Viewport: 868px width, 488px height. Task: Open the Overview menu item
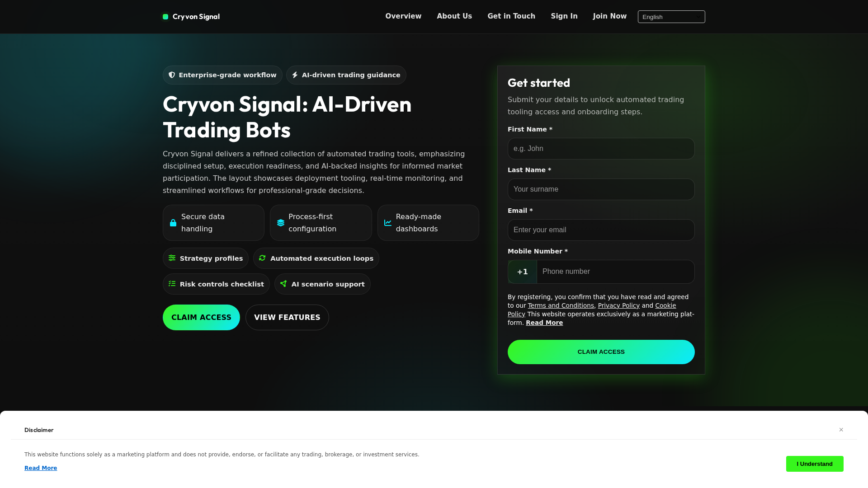point(403,16)
